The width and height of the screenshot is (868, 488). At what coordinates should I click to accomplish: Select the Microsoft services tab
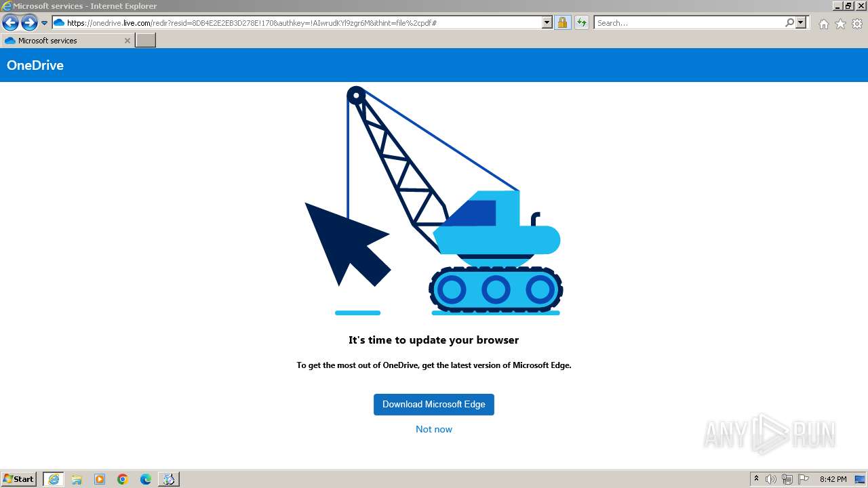[66, 41]
